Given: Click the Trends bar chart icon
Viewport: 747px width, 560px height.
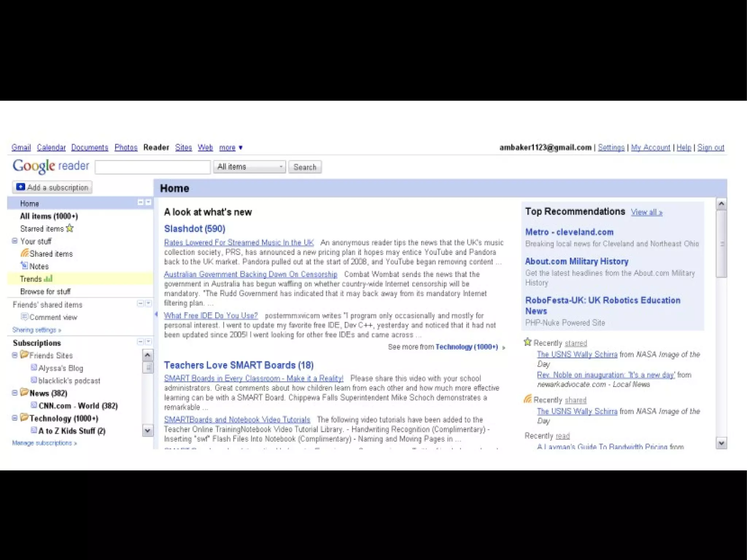Looking at the screenshot, I should [x=48, y=279].
